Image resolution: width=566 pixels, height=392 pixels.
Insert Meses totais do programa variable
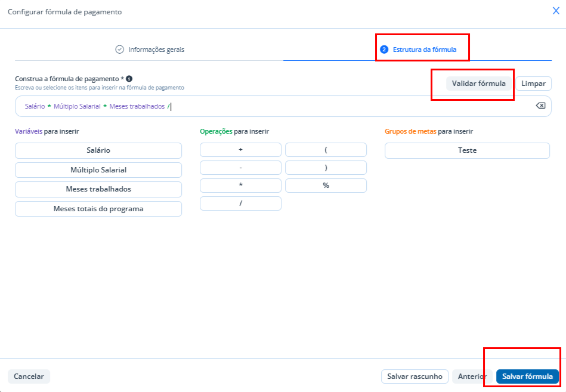98,209
